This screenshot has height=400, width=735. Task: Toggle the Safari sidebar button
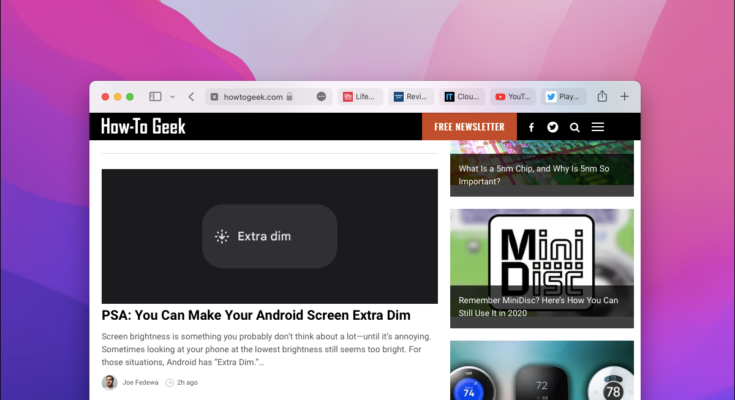pos(155,97)
